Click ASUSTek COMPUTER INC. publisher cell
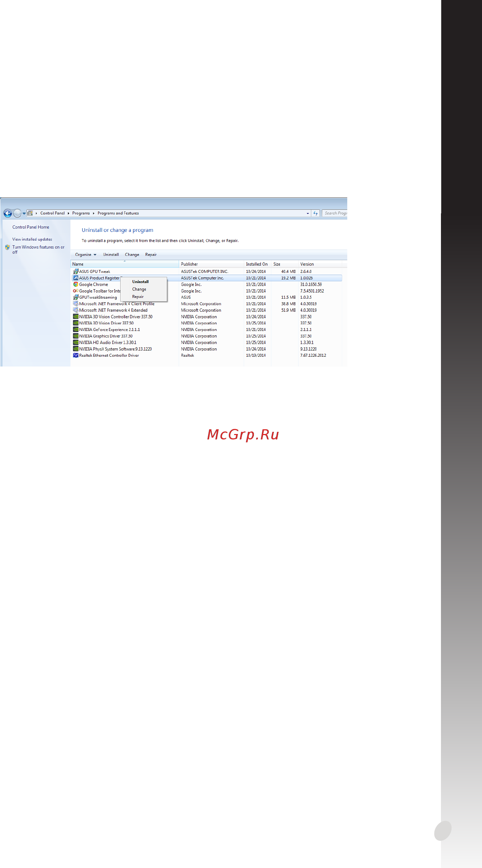 [204, 271]
